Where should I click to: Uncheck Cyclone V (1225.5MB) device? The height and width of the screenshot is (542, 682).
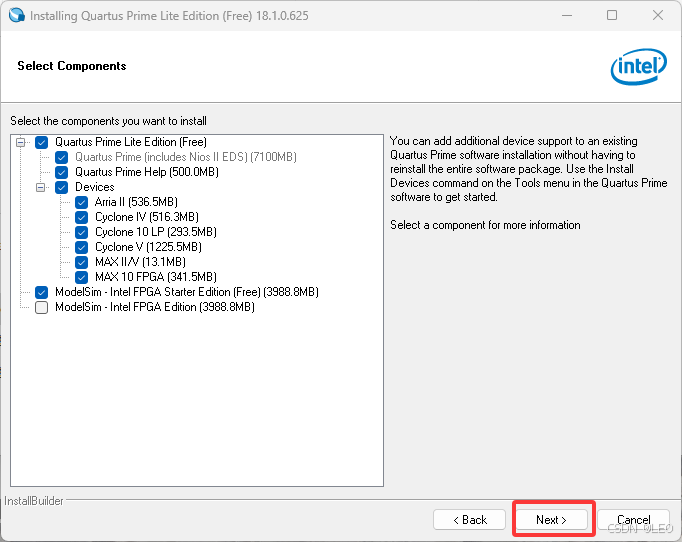coord(81,247)
